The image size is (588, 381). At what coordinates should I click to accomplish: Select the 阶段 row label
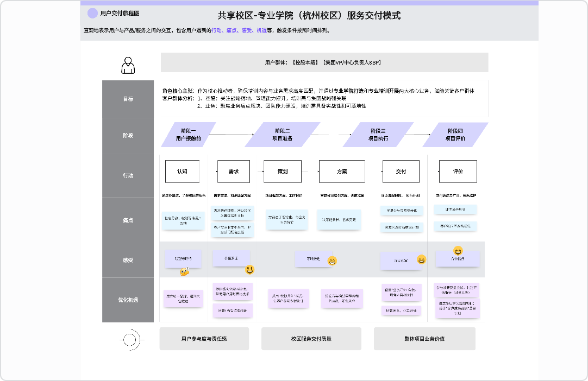coord(128,135)
